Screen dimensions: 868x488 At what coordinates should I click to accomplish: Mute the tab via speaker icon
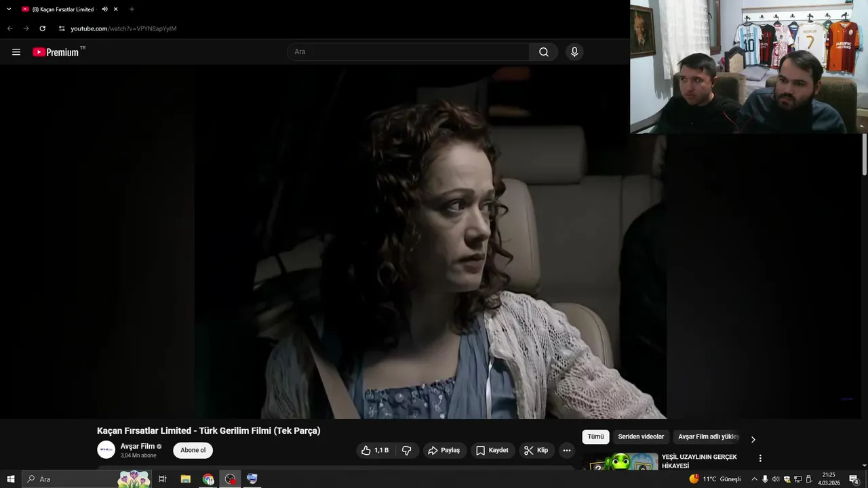(104, 9)
